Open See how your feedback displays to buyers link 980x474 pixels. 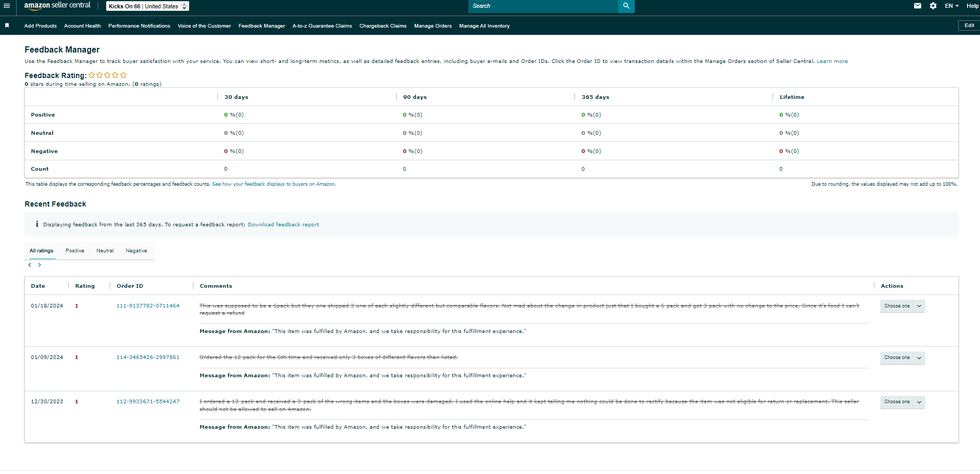273,184
